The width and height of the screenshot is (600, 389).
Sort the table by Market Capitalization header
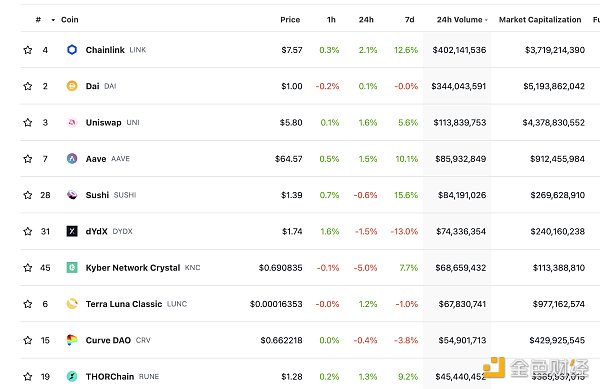point(540,20)
